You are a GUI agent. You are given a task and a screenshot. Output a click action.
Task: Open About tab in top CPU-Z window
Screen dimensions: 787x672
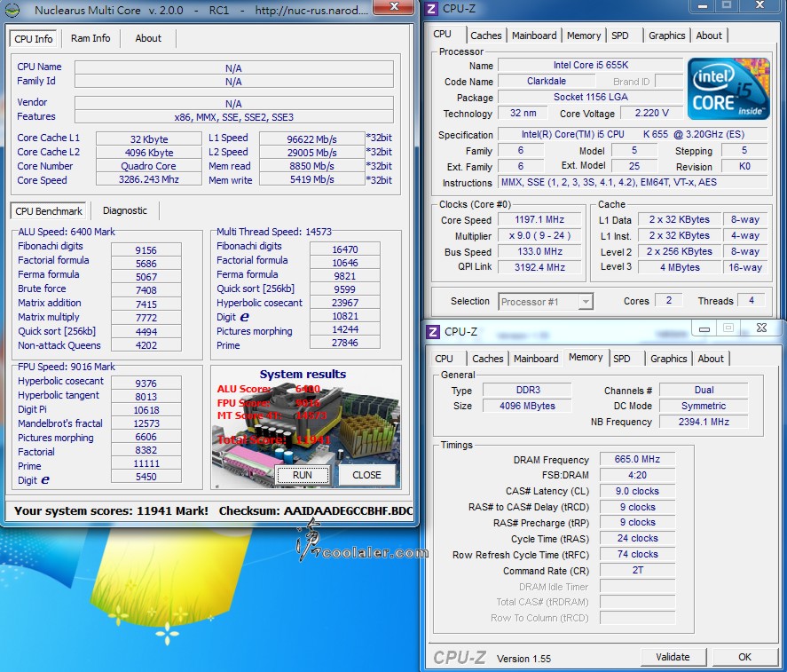tap(709, 36)
